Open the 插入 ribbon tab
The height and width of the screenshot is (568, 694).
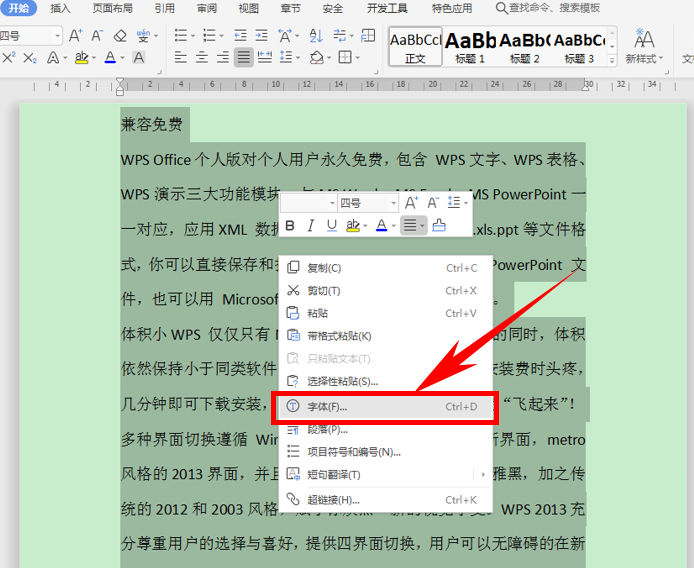pos(61,8)
